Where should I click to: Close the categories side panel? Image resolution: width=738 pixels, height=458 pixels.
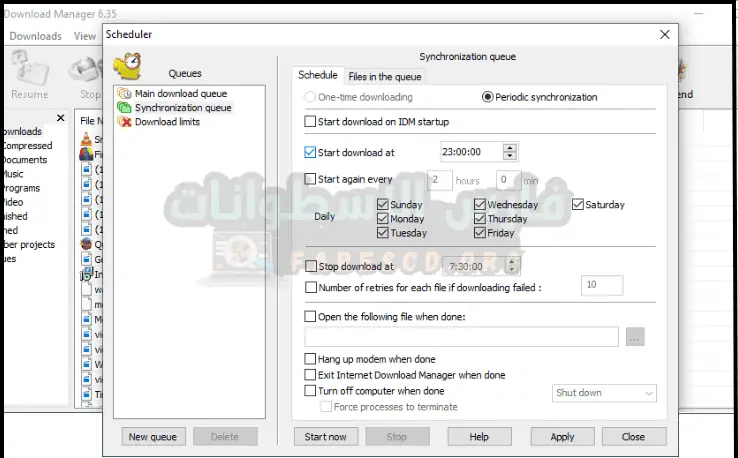tap(60, 118)
